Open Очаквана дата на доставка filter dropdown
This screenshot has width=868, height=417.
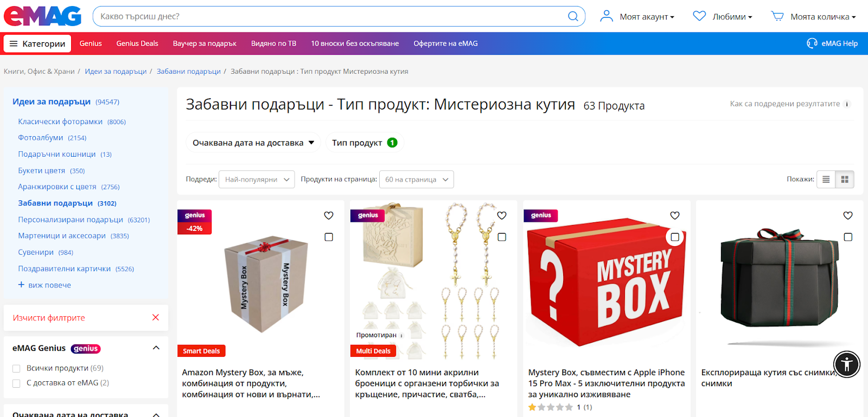coord(253,143)
